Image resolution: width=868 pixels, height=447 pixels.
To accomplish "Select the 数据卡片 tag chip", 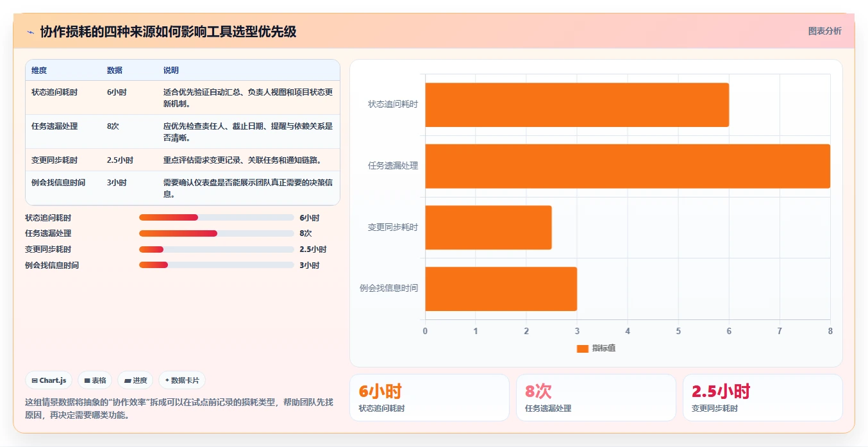I will (x=182, y=380).
